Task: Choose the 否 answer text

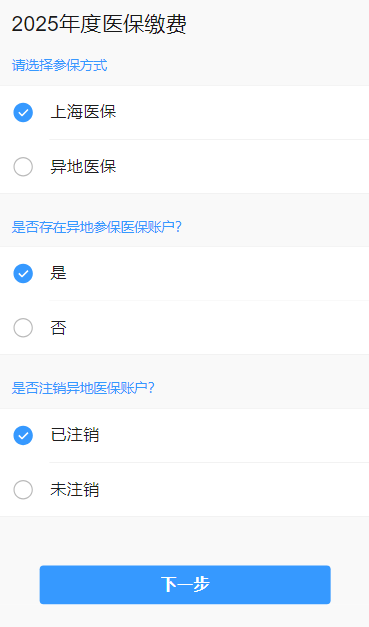Action: pyautogui.click(x=58, y=327)
